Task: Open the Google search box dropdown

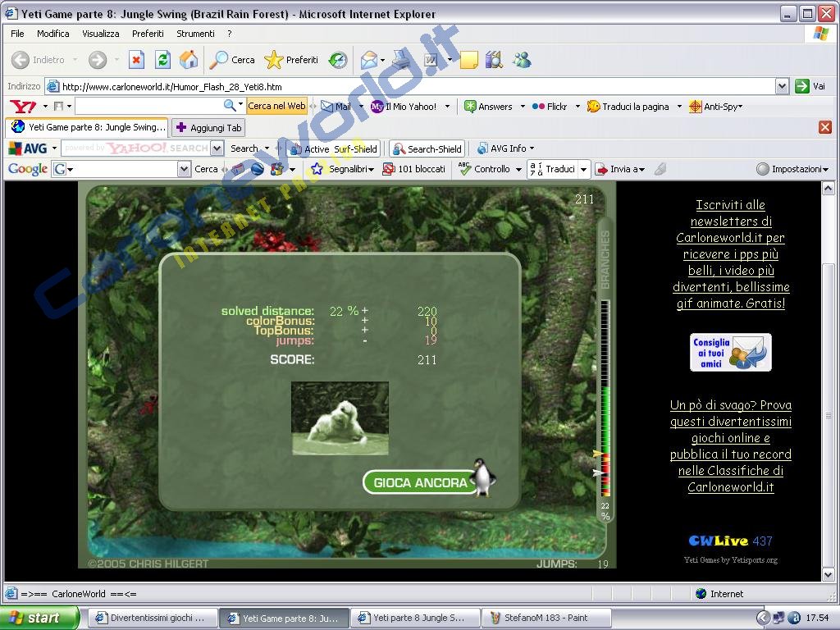Action: point(183,169)
